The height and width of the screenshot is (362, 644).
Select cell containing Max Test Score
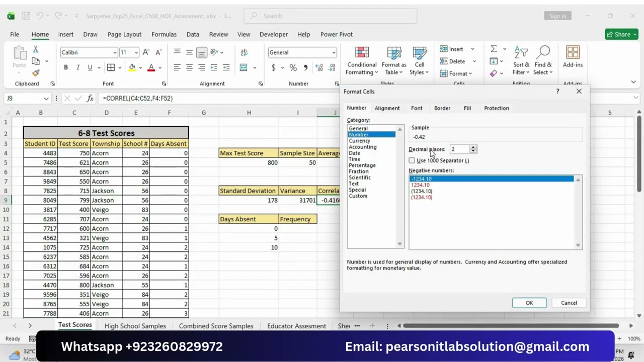coord(249,153)
